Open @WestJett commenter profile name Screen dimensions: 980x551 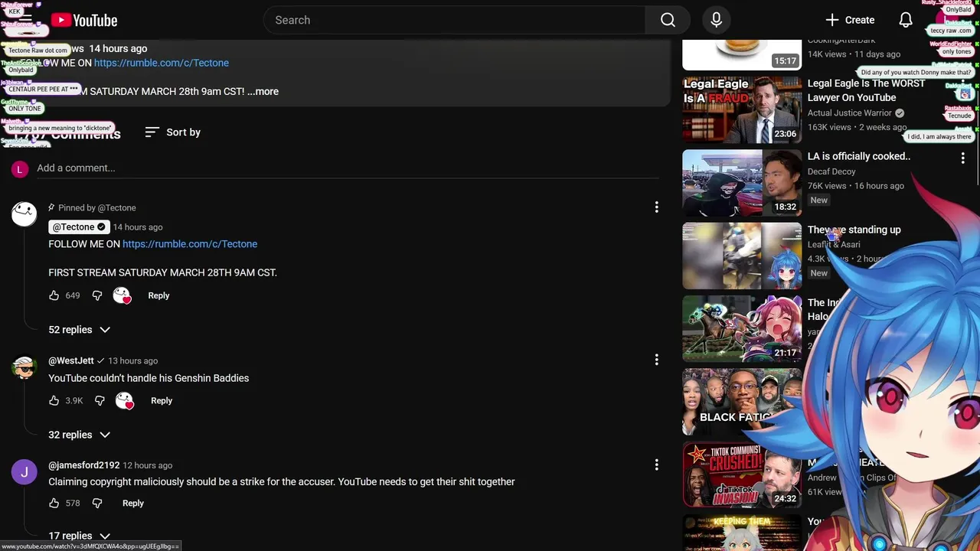point(71,360)
